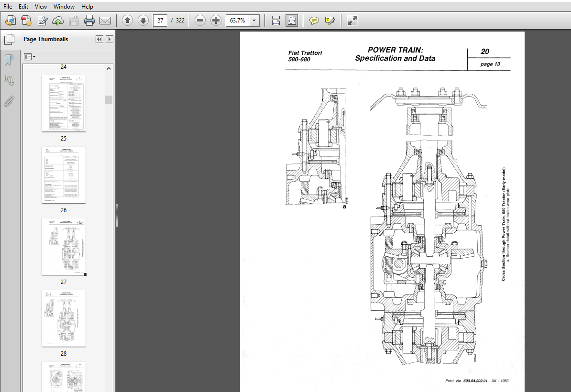Save the file with the floppy disk icon
Viewport: 571px width, 392px height.
(74, 21)
